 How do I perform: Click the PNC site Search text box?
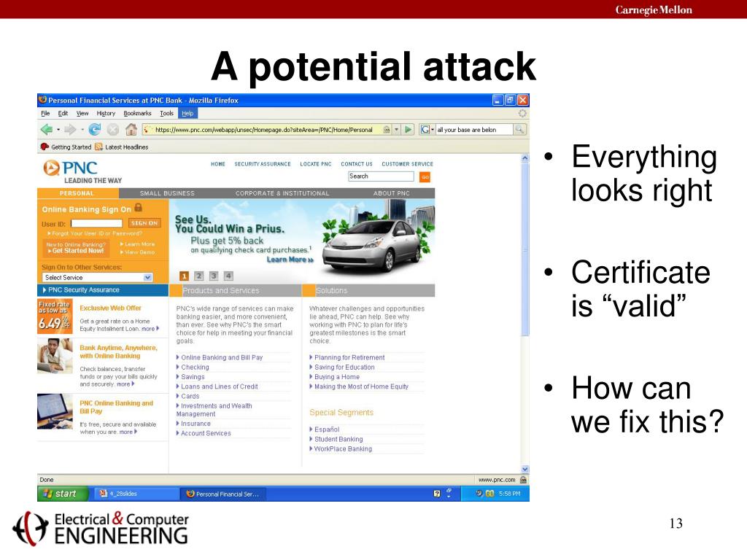click(x=381, y=176)
